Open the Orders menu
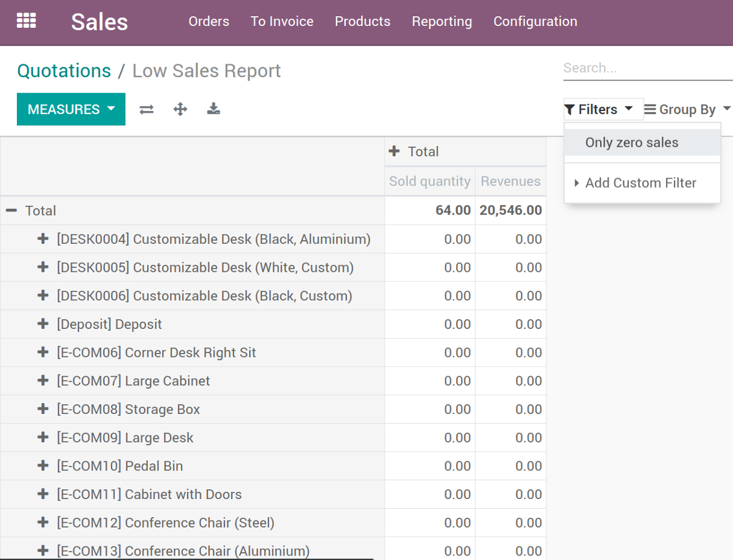The image size is (733, 560). pyautogui.click(x=209, y=21)
